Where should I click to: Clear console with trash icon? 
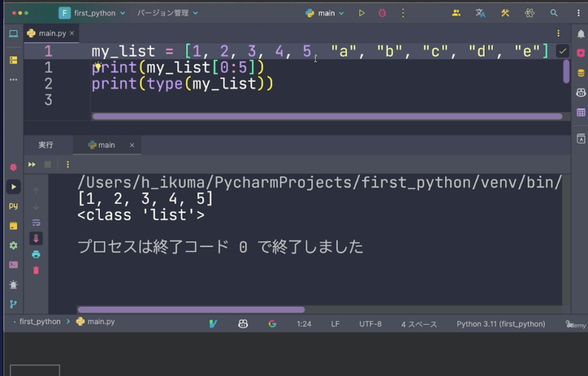(x=36, y=270)
